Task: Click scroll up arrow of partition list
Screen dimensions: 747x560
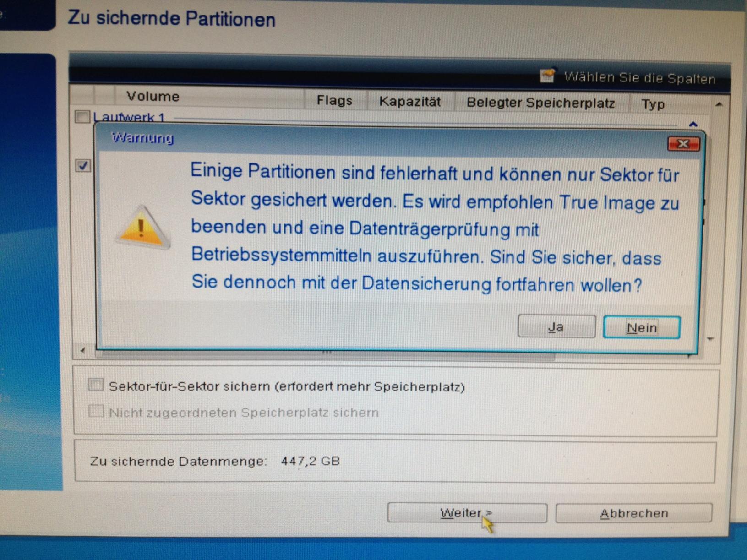Action: pyautogui.click(x=719, y=105)
